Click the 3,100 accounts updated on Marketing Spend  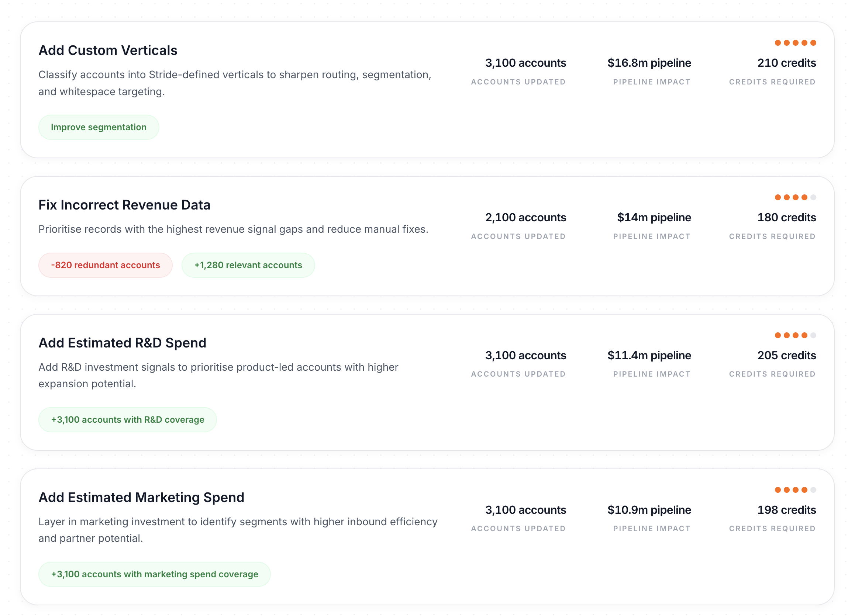pyautogui.click(x=525, y=510)
